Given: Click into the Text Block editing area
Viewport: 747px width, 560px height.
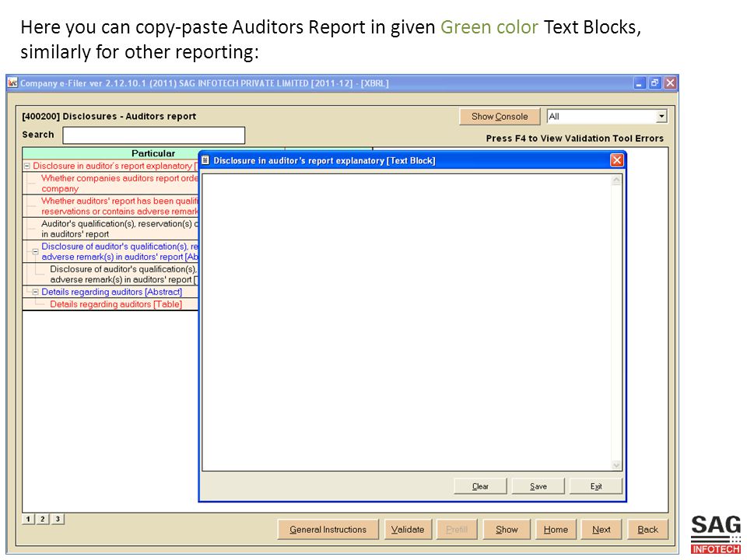Looking at the screenshot, I should pyautogui.click(x=407, y=322).
